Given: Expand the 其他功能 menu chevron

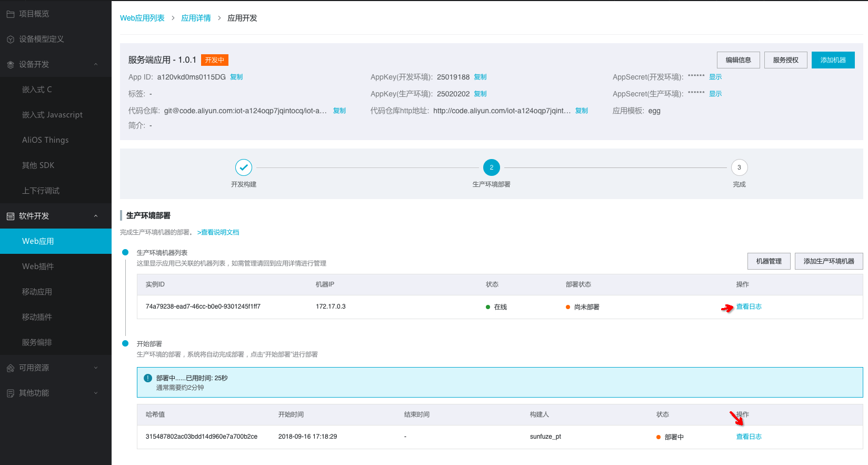Looking at the screenshot, I should [96, 393].
